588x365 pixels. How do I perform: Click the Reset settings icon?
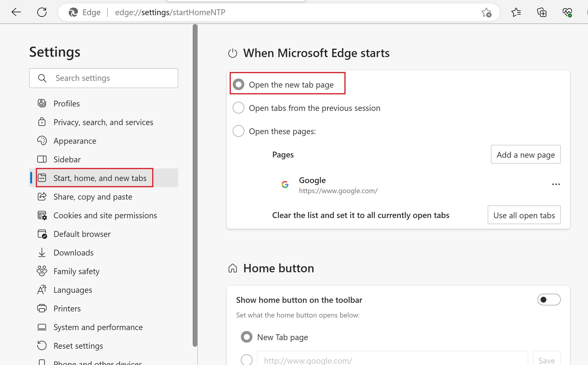pyautogui.click(x=42, y=345)
